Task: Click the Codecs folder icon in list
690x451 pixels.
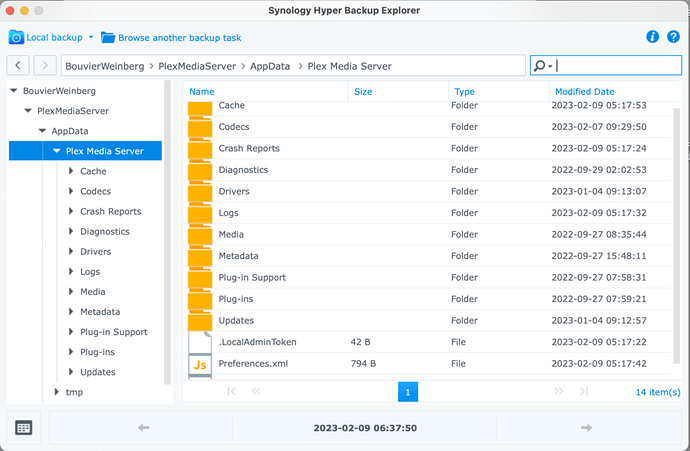Action: (x=200, y=128)
